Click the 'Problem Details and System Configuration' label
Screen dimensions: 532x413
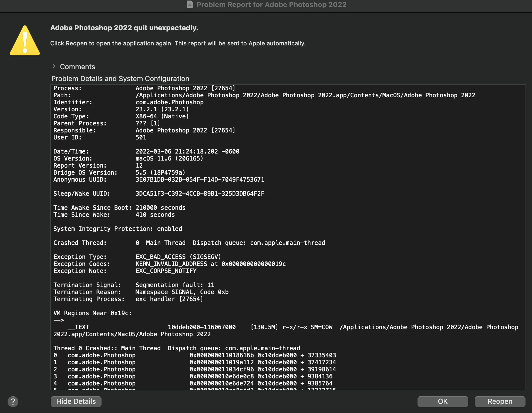pos(120,79)
